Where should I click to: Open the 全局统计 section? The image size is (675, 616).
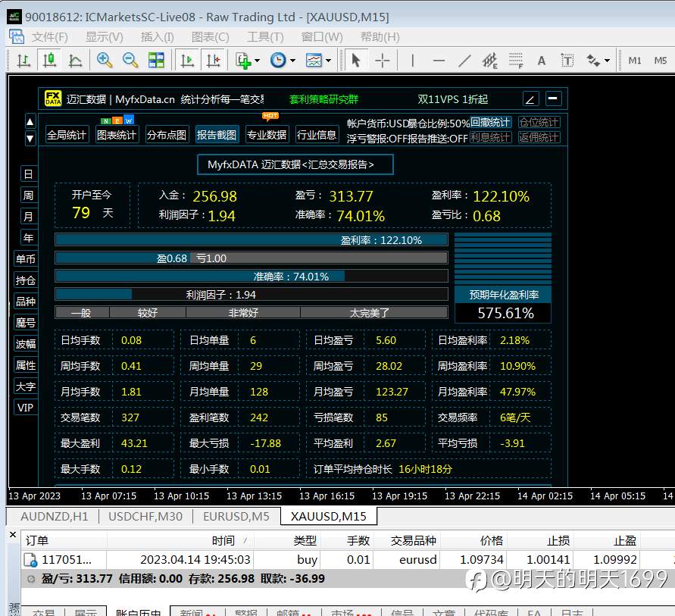(x=67, y=135)
